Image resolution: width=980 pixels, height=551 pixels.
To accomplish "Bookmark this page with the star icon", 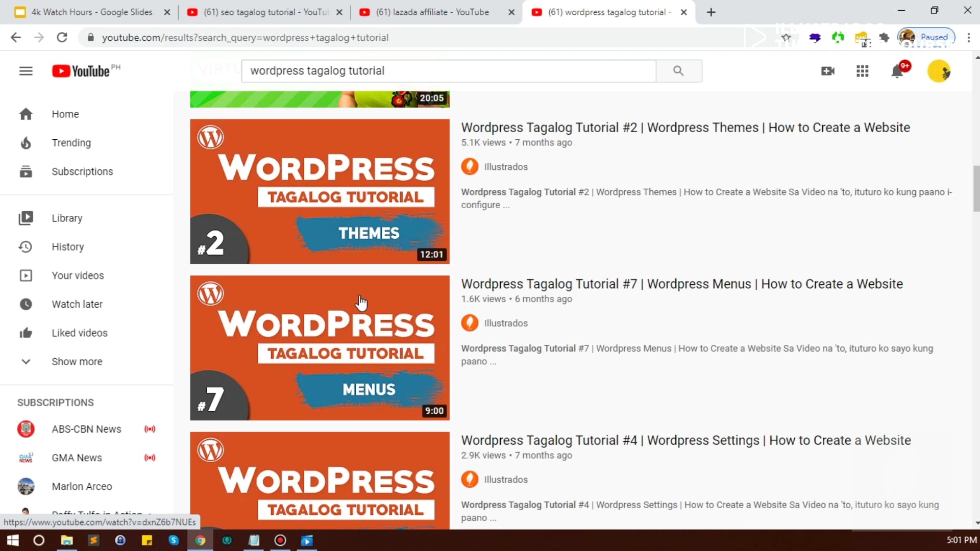I will click(x=786, y=37).
